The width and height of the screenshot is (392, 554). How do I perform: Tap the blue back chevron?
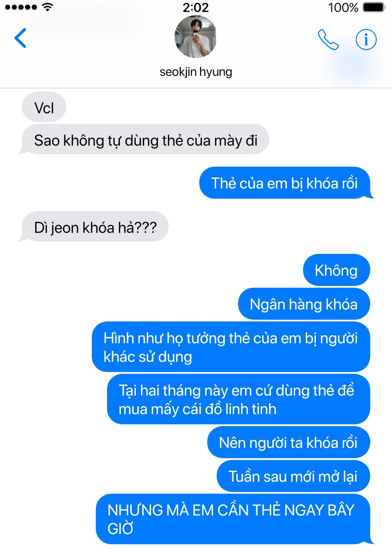click(20, 38)
